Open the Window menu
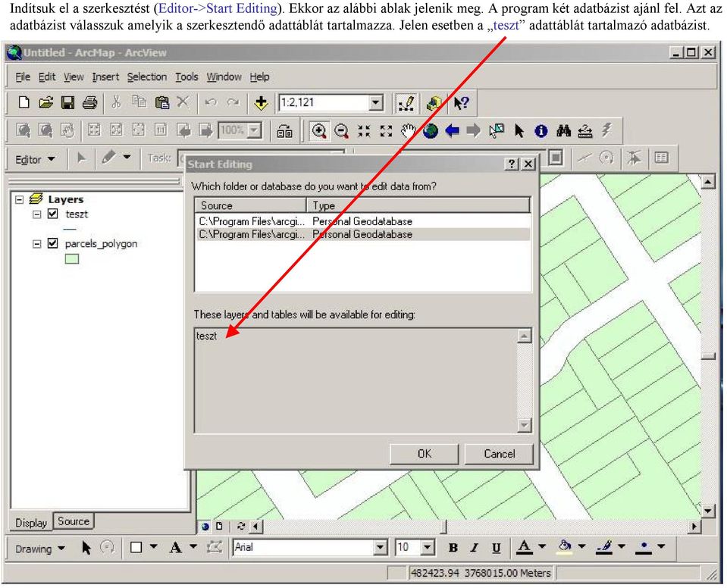This screenshot has width=727, height=588. coord(224,77)
